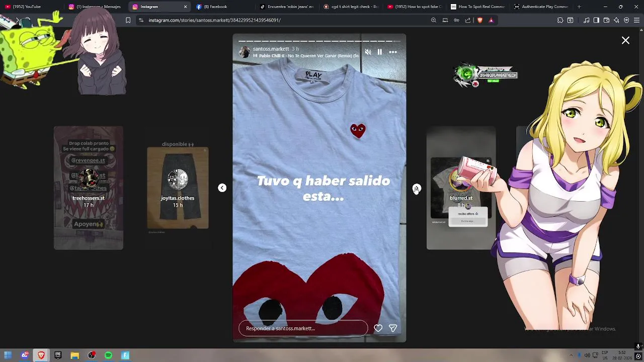The width and height of the screenshot is (644, 362).
Task: Open the Extensions puzzle icon
Action: point(560,20)
